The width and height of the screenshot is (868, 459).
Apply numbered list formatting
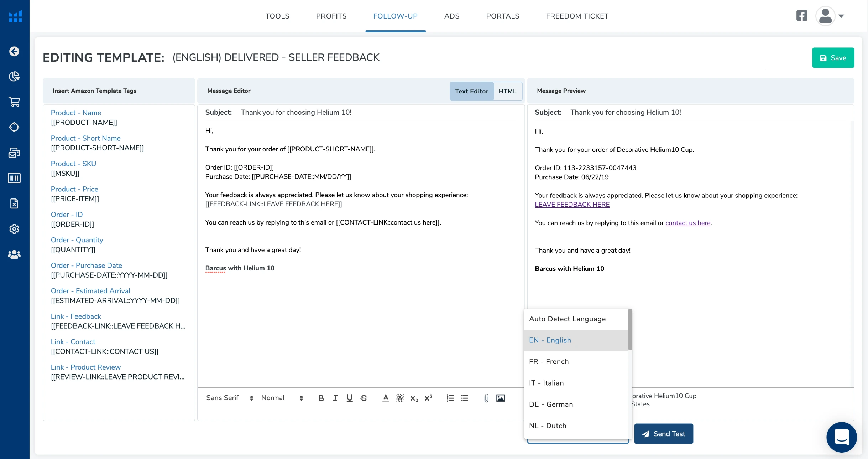450,398
